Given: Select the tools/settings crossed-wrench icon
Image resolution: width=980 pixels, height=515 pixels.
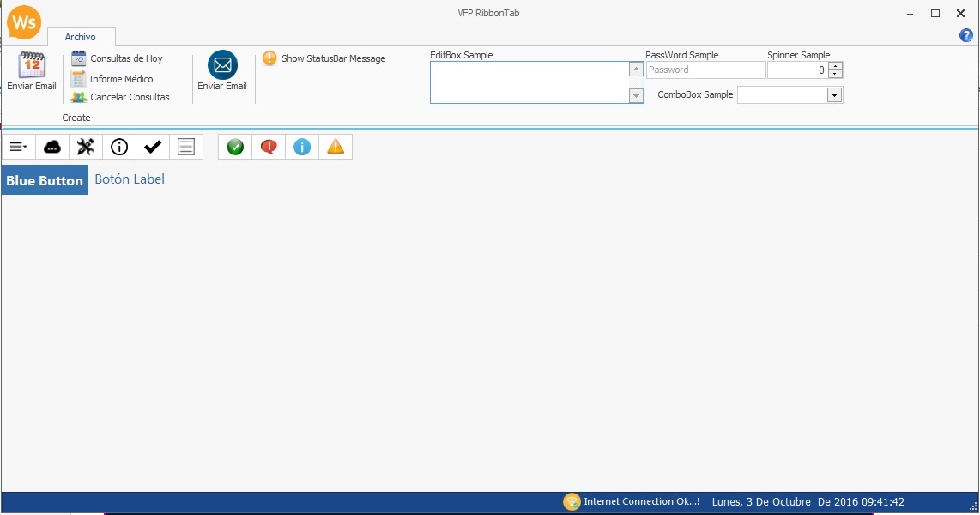Looking at the screenshot, I should (85, 147).
